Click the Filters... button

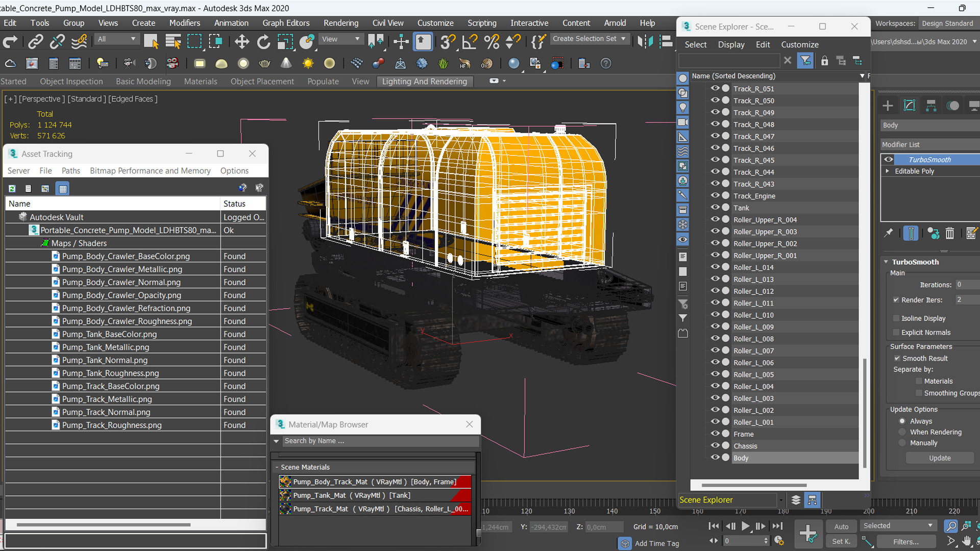click(906, 542)
